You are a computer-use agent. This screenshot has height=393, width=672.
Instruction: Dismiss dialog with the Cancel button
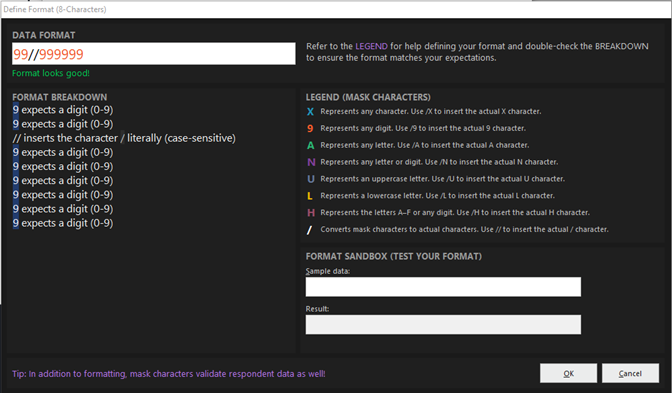tap(630, 373)
